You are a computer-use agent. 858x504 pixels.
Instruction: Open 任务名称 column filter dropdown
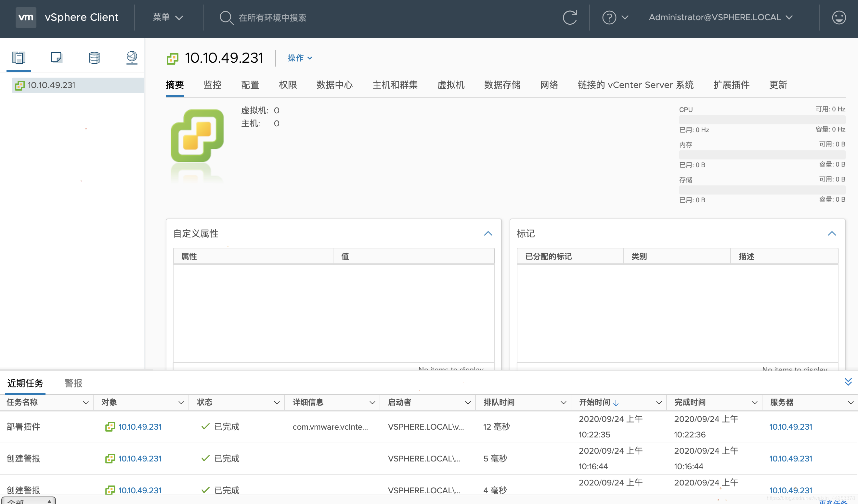click(x=85, y=403)
